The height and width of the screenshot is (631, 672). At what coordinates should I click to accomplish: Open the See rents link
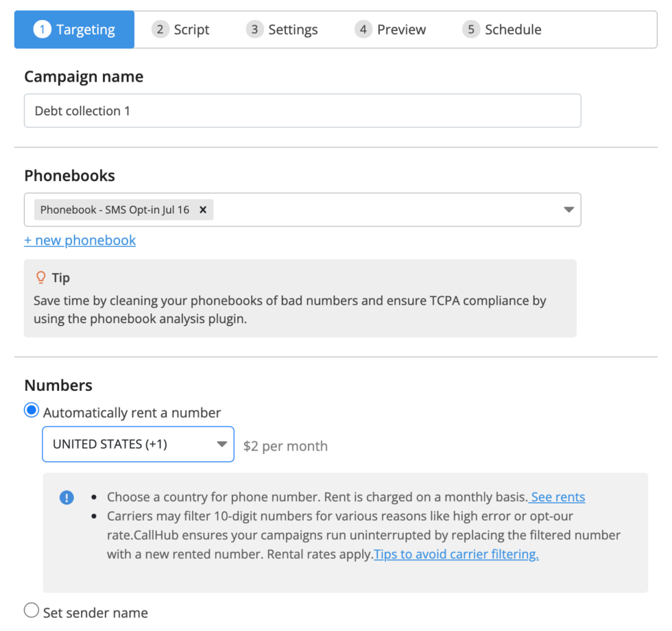coord(557,497)
